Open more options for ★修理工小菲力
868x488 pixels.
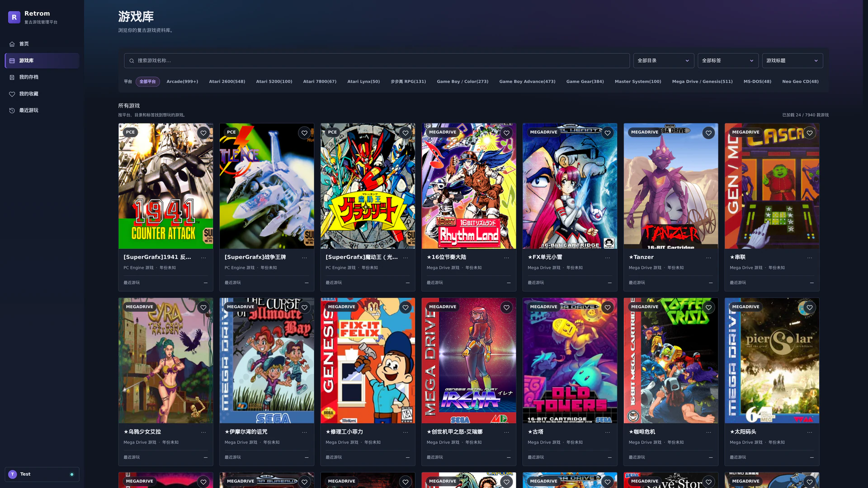406,432
